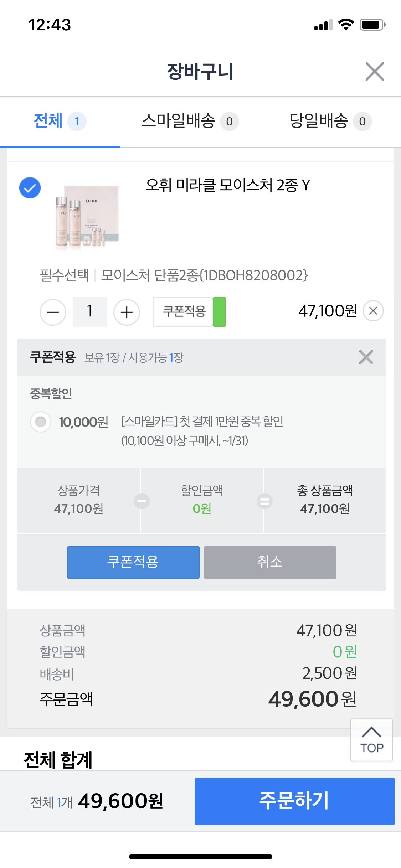Screen dimensions: 401x868
Task: Click the green coupon indicator bar
Action: [x=219, y=311]
